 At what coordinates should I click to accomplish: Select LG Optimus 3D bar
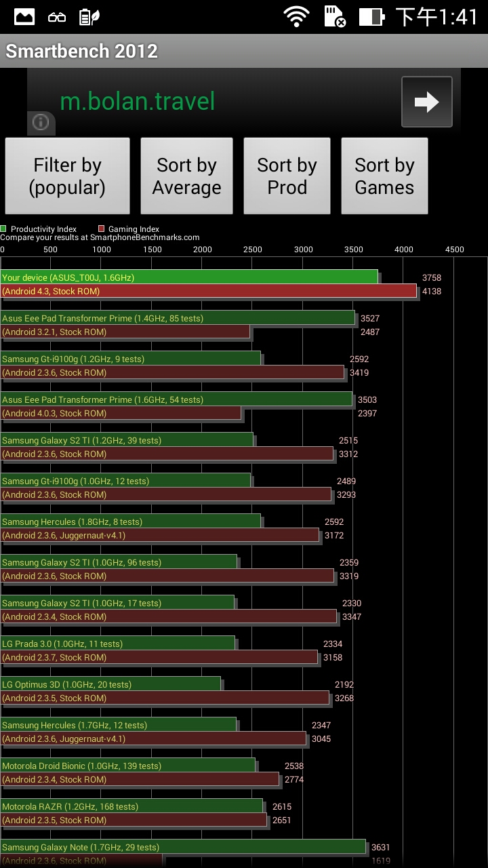pyautogui.click(x=110, y=684)
